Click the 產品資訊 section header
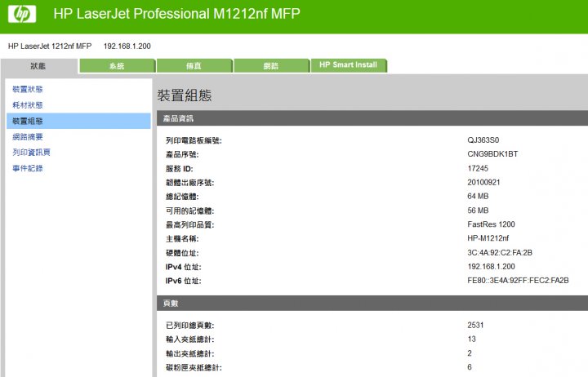The image size is (588, 377). tap(372, 118)
